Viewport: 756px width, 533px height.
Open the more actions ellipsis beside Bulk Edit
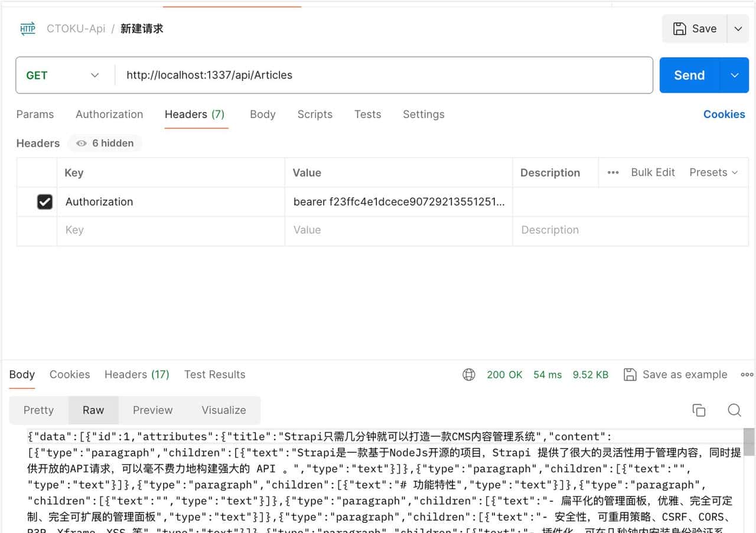pyautogui.click(x=612, y=172)
